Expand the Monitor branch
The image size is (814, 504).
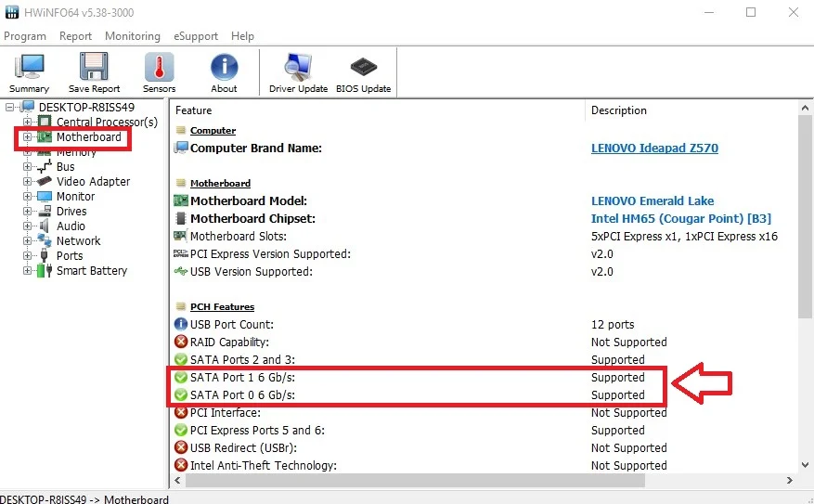pyautogui.click(x=27, y=196)
